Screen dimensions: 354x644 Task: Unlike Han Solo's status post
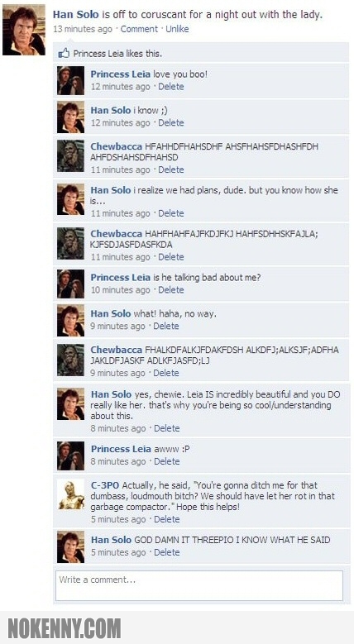177,29
